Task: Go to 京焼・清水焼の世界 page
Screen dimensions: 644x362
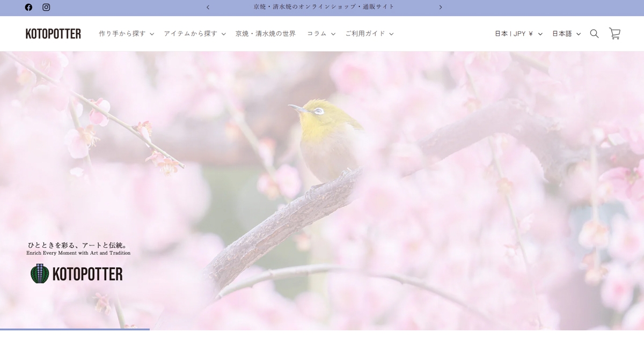Action: tap(265, 33)
